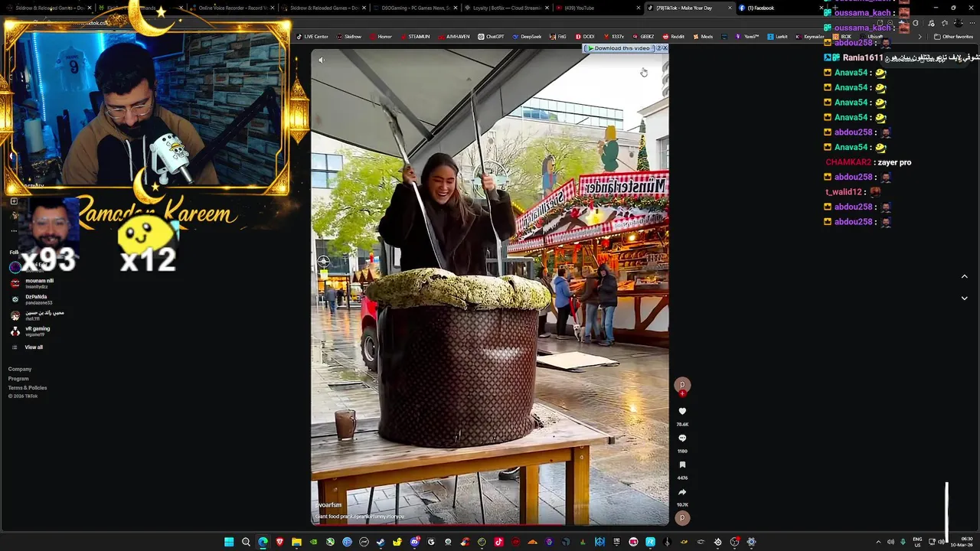The image size is (980, 551).
Task: Open TikTok app icon in taskbar
Action: tap(498, 542)
